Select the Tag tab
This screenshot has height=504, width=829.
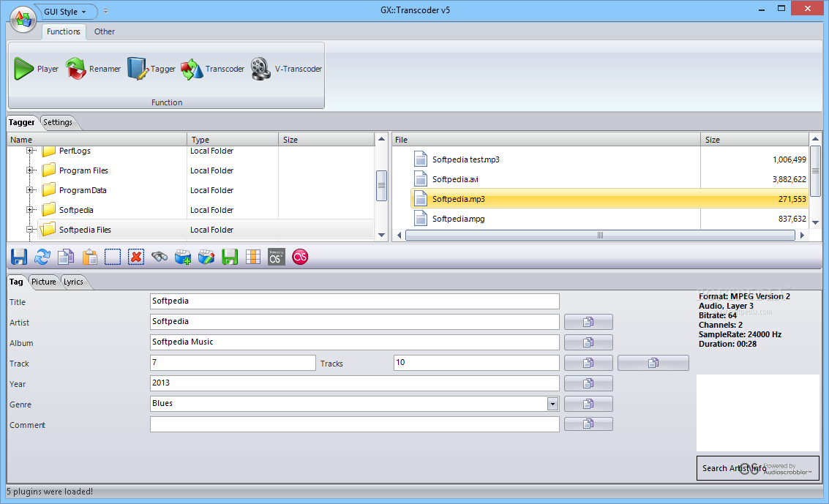pyautogui.click(x=16, y=282)
